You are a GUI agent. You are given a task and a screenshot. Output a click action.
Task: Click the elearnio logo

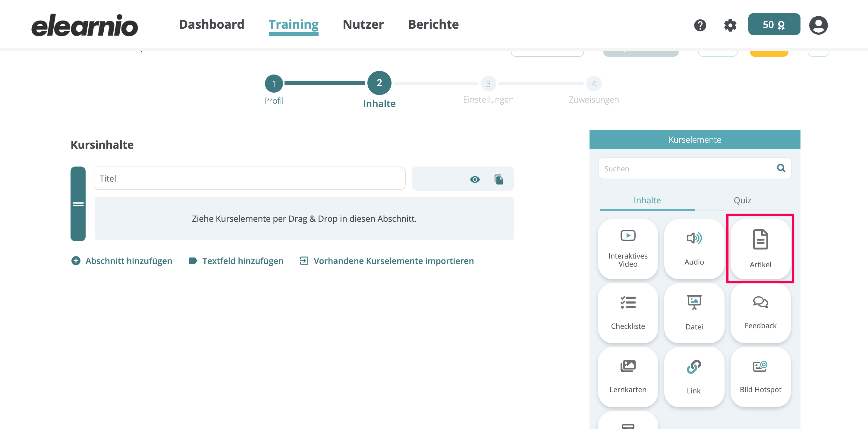coord(85,25)
